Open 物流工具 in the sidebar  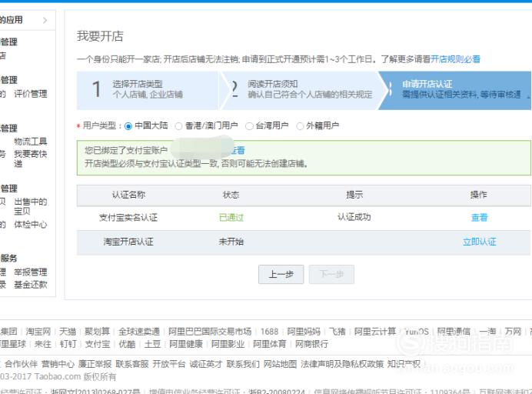31,142
